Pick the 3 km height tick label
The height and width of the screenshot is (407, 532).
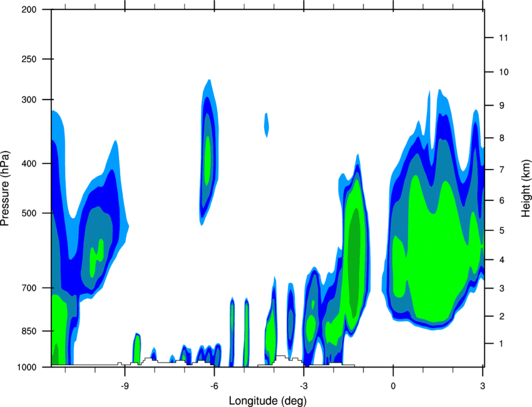(x=502, y=289)
